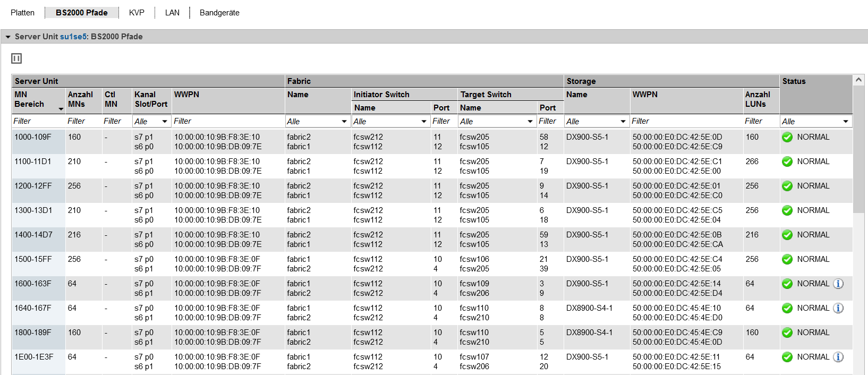
Task: Click green status icon for 1000-109F
Action: point(787,137)
